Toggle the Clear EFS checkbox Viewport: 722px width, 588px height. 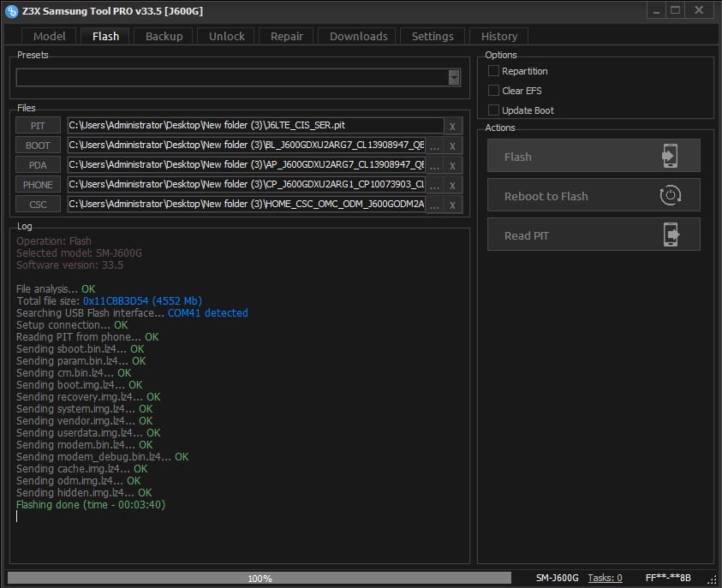(x=493, y=91)
